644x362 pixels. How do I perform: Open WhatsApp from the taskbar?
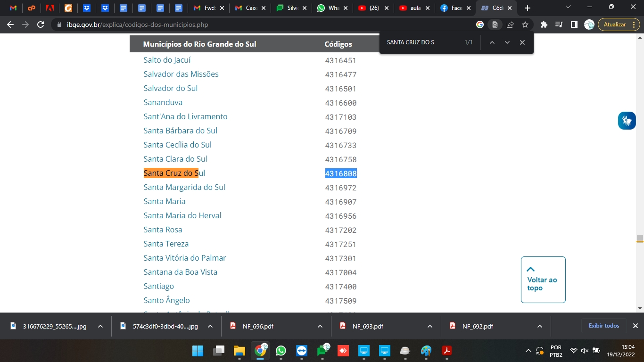click(x=281, y=351)
